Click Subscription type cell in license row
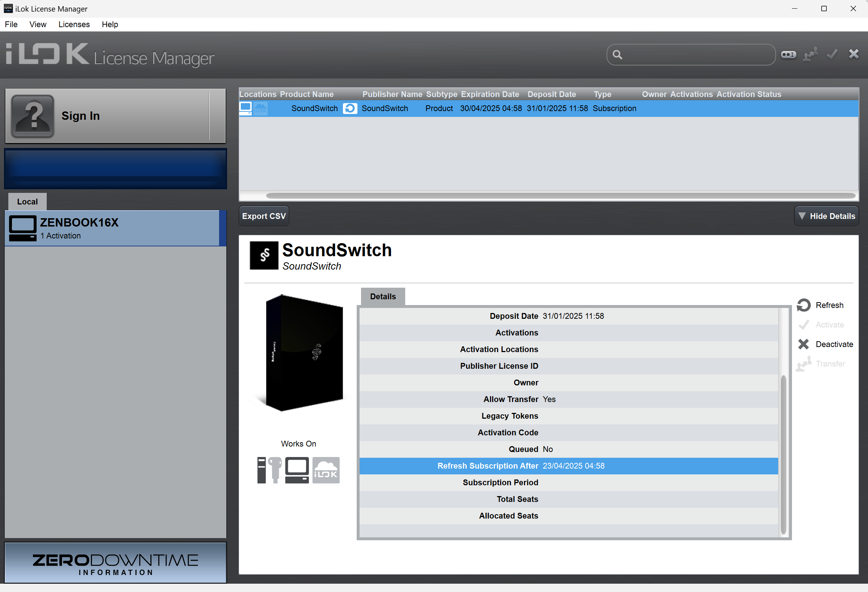868x592 pixels. [615, 109]
